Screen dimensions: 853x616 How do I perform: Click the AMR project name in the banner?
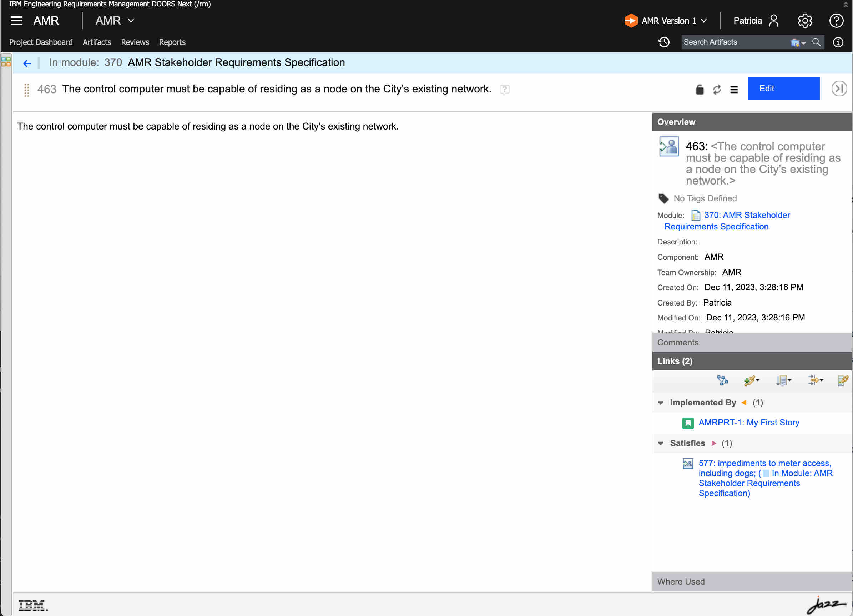click(x=46, y=21)
